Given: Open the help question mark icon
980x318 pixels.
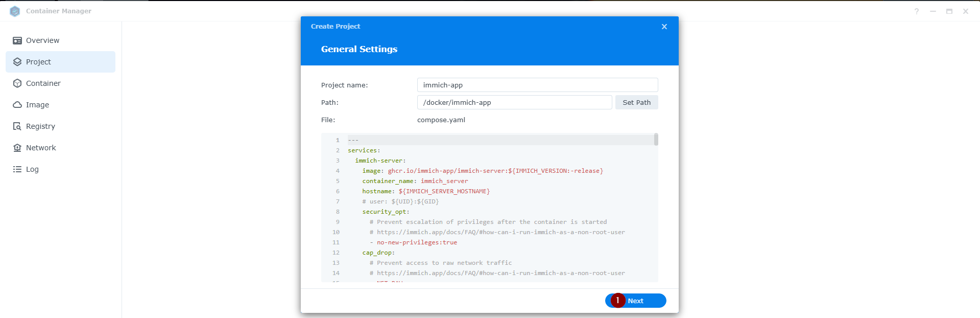Looking at the screenshot, I should [917, 11].
